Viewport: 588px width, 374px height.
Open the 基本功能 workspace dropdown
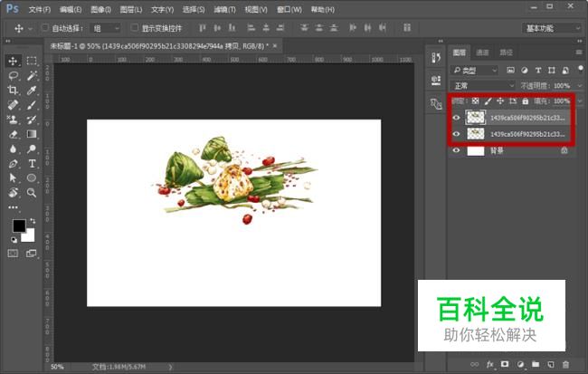point(552,28)
